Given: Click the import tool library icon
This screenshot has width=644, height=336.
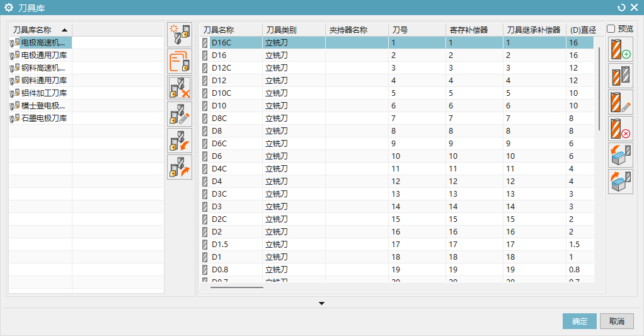Looking at the screenshot, I should point(180,141).
